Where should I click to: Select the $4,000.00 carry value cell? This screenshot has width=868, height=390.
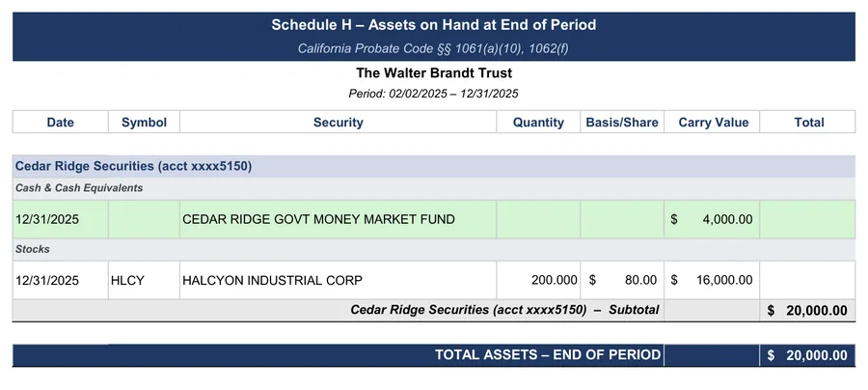[712, 219]
